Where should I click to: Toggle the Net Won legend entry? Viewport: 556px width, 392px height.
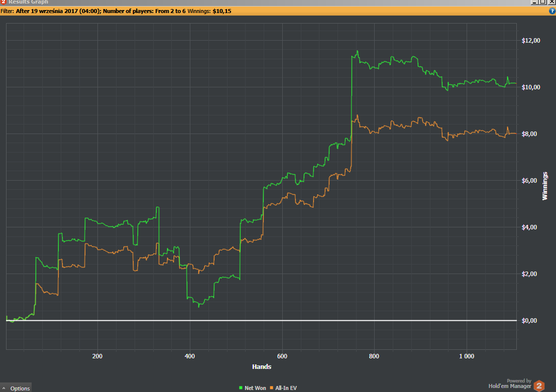coord(253,388)
